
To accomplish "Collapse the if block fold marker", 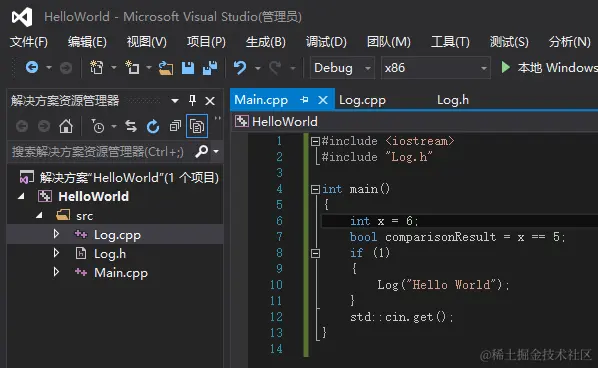I will (x=315, y=253).
